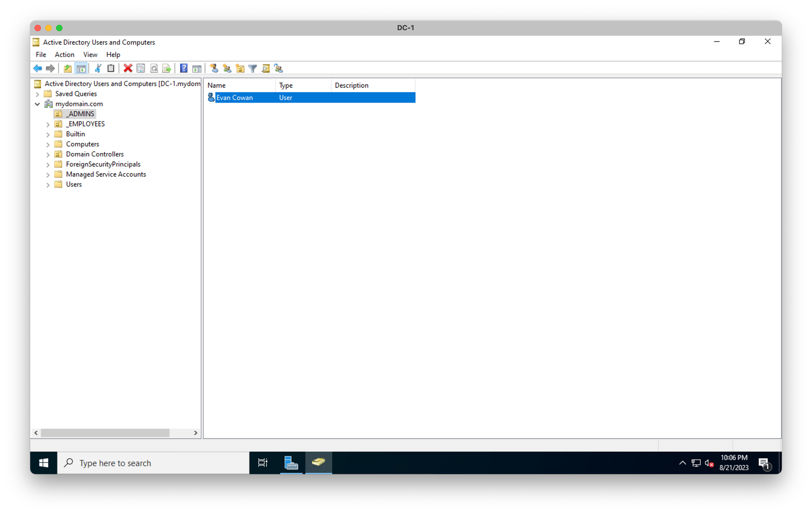Create a new user with the toolbar icon
The width and height of the screenshot is (812, 514).
tap(213, 68)
